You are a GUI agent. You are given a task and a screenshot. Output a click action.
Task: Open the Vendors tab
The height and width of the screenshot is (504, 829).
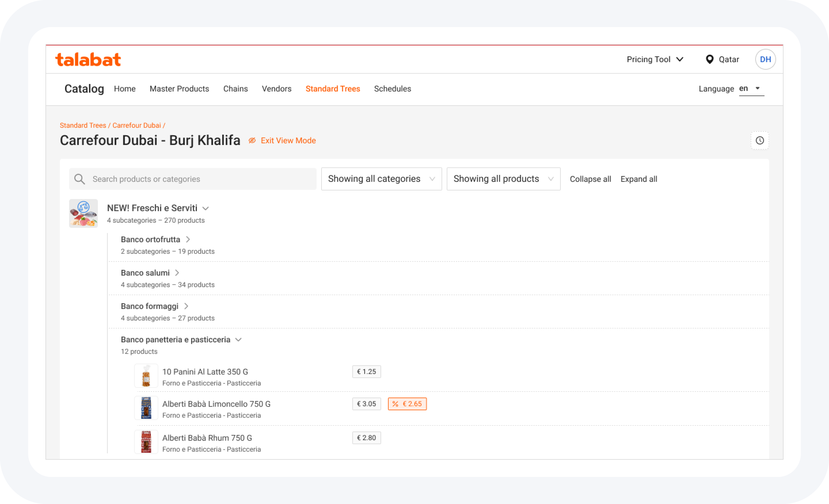(277, 89)
